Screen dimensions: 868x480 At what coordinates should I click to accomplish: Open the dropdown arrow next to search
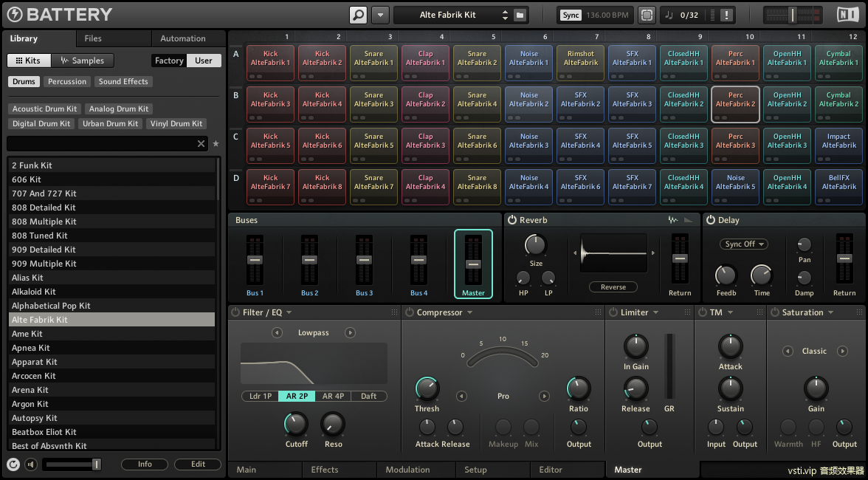379,15
